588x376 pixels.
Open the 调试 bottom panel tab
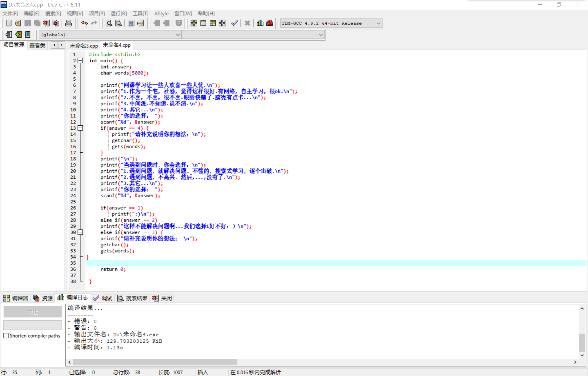pyautogui.click(x=103, y=298)
